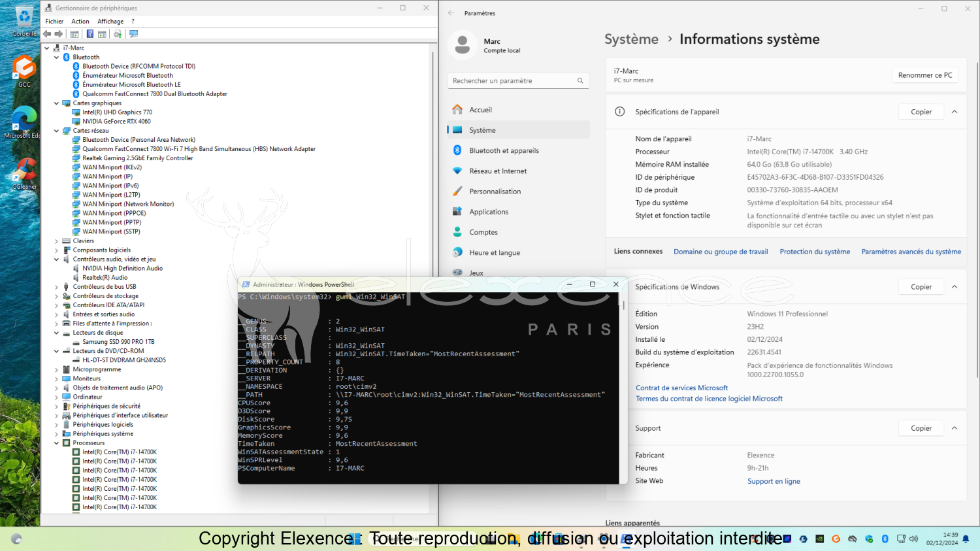Click Copier in the Support section

click(921, 428)
